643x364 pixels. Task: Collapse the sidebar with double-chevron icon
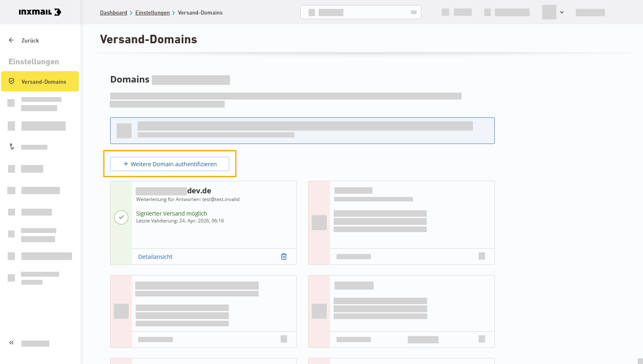pos(11,343)
